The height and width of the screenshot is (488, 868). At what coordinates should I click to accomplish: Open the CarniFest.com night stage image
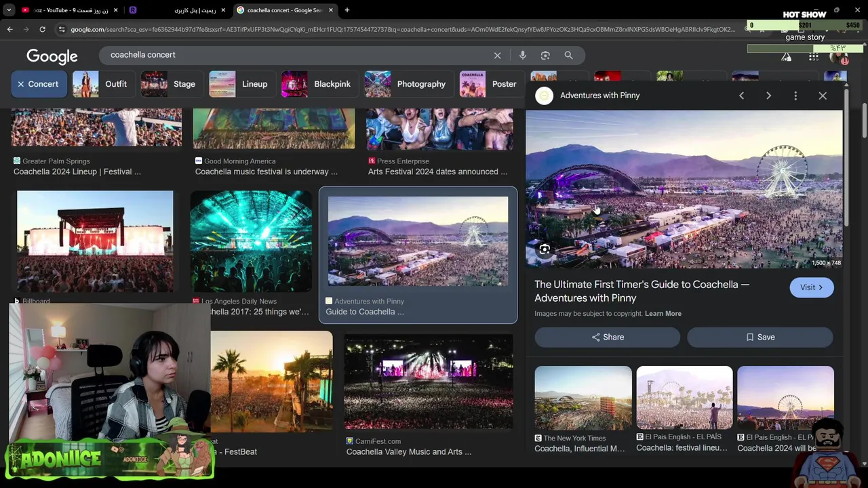pos(429,383)
